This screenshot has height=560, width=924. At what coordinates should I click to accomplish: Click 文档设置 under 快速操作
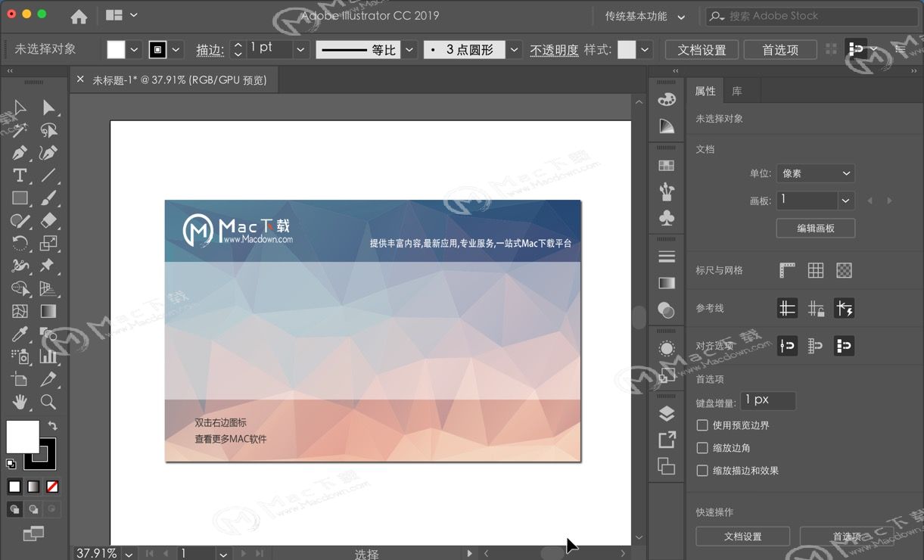[742, 537]
